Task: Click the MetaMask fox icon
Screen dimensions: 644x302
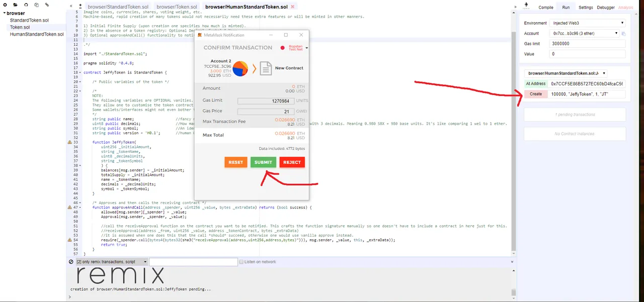Action: click(x=200, y=35)
